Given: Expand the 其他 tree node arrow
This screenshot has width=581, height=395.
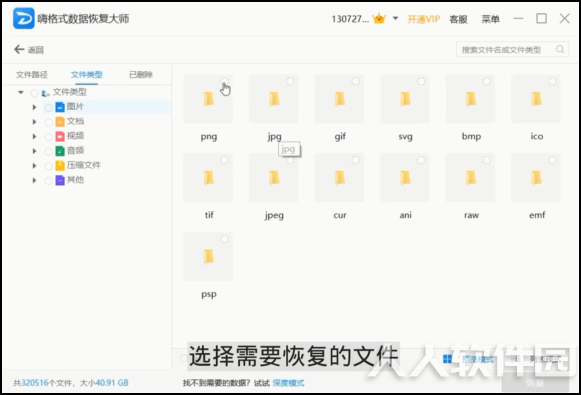Looking at the screenshot, I should pos(34,180).
